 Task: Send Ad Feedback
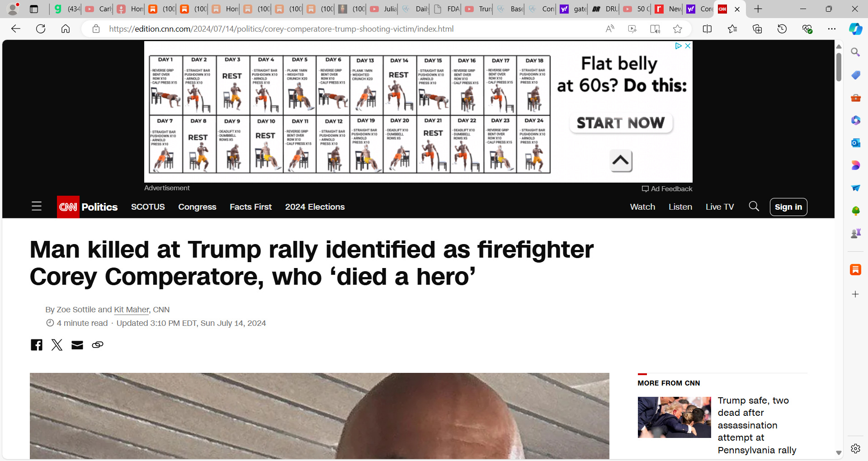tap(667, 189)
